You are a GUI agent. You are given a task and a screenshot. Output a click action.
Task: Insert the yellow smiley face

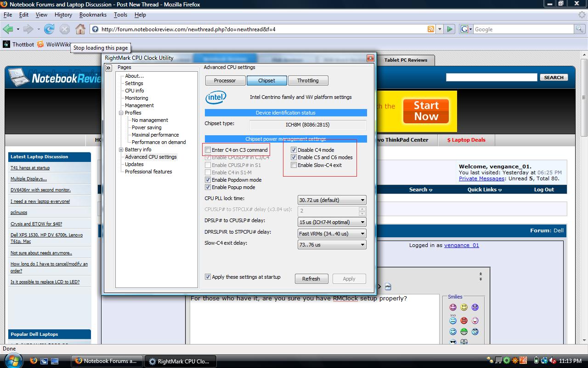coord(464,307)
